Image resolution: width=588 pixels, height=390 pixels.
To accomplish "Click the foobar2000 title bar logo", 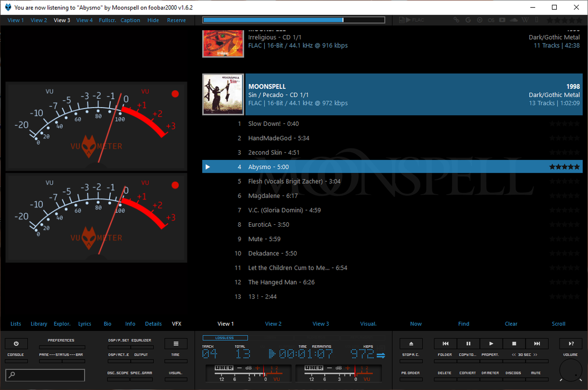I will tap(8, 7).
